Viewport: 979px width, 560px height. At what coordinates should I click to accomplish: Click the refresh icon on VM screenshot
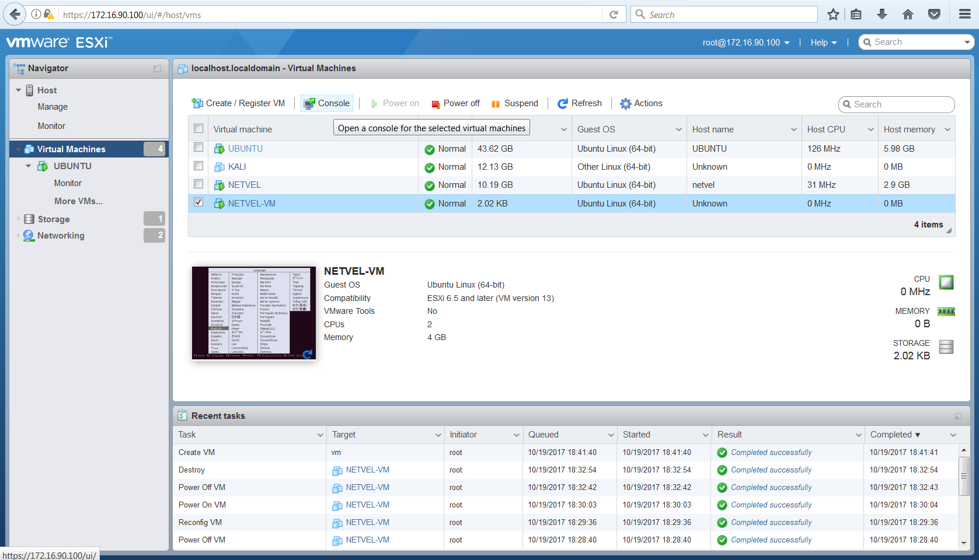click(308, 353)
